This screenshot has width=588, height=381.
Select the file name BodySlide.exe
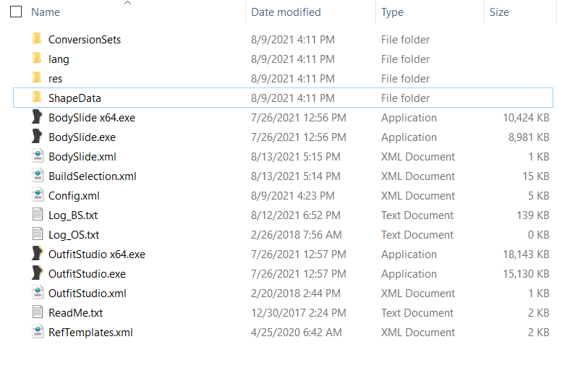(x=82, y=137)
